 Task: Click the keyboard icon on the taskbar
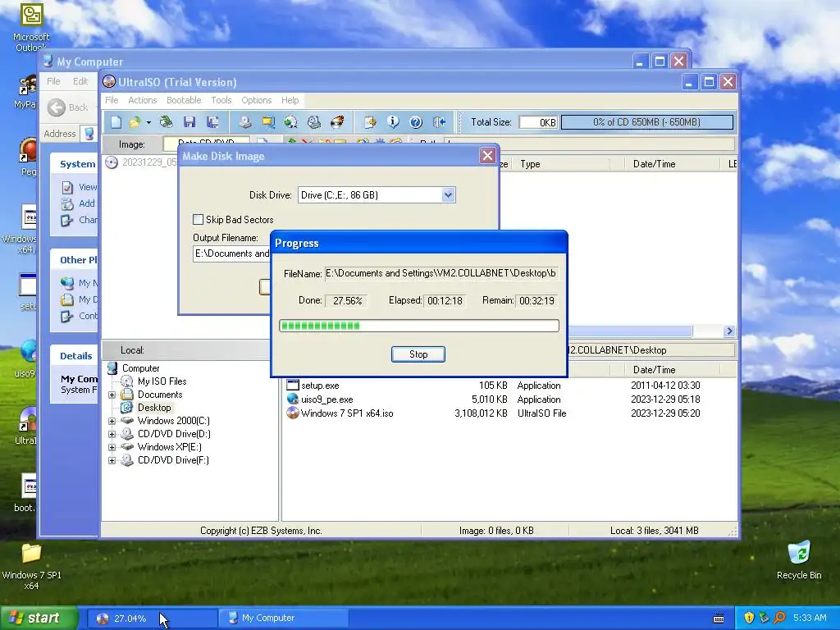point(719,619)
